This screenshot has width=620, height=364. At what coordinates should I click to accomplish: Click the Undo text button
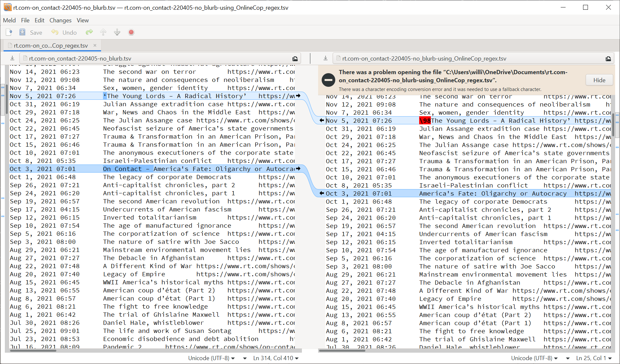tap(69, 32)
